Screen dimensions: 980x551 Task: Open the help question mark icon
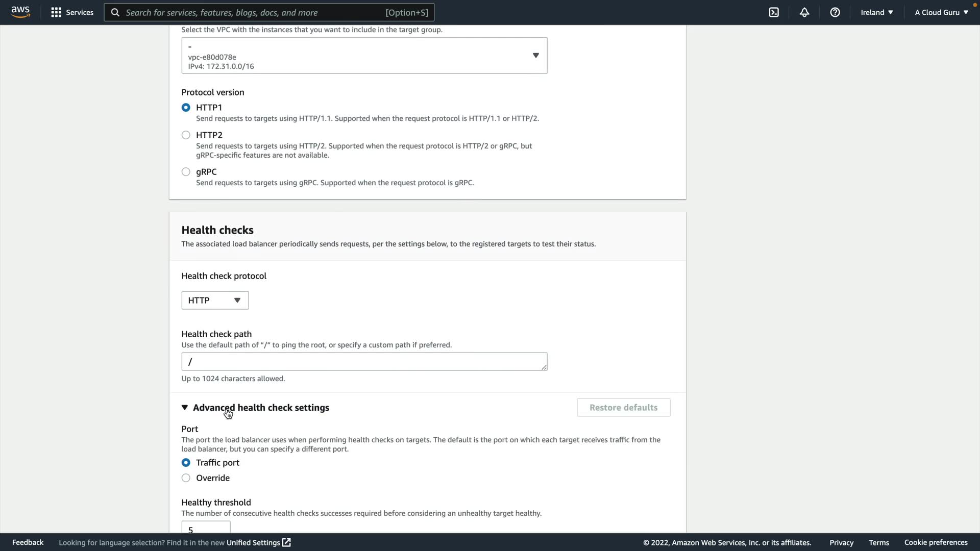835,12
